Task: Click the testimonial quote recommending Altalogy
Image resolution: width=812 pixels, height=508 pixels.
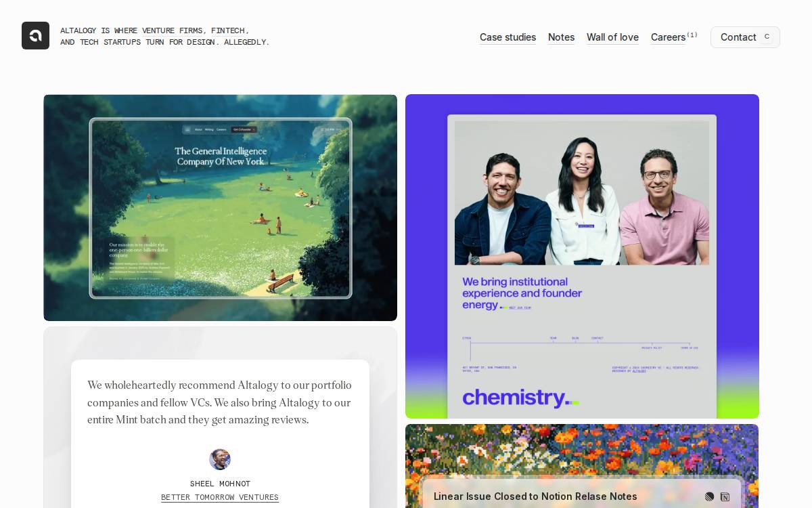Action: (x=220, y=402)
